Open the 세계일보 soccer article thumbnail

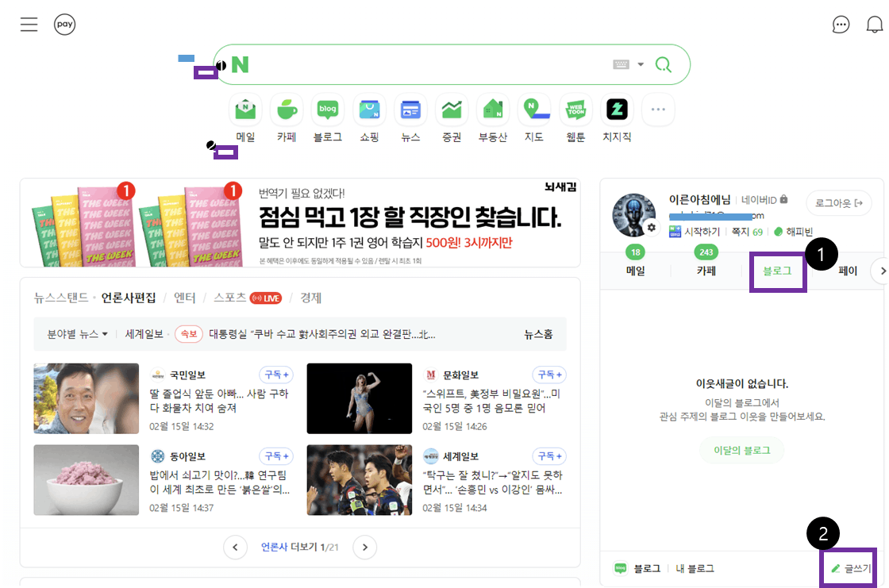pos(360,480)
